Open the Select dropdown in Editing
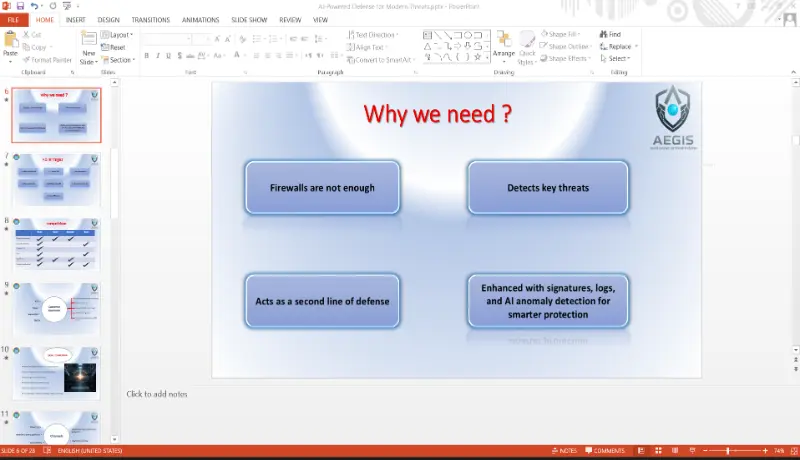 [x=615, y=58]
